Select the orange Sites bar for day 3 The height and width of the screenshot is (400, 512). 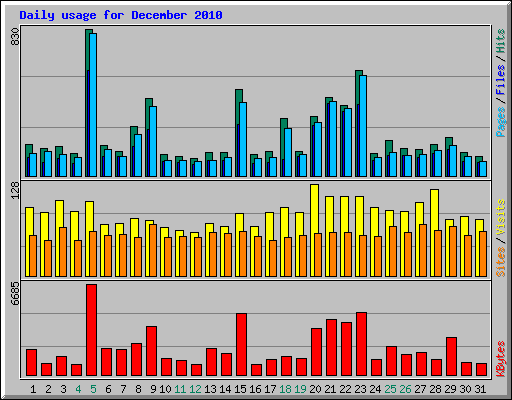(63, 252)
